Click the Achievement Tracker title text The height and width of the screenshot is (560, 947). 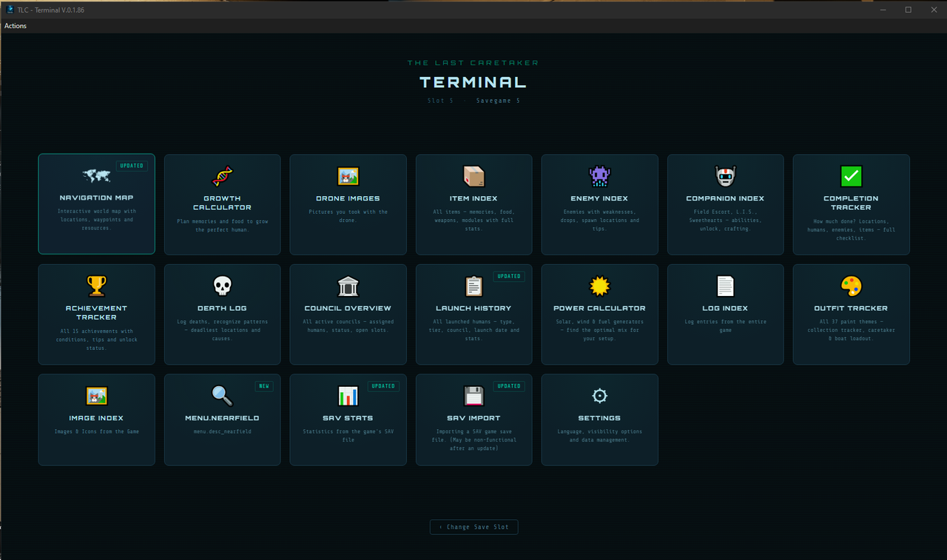[96, 313]
